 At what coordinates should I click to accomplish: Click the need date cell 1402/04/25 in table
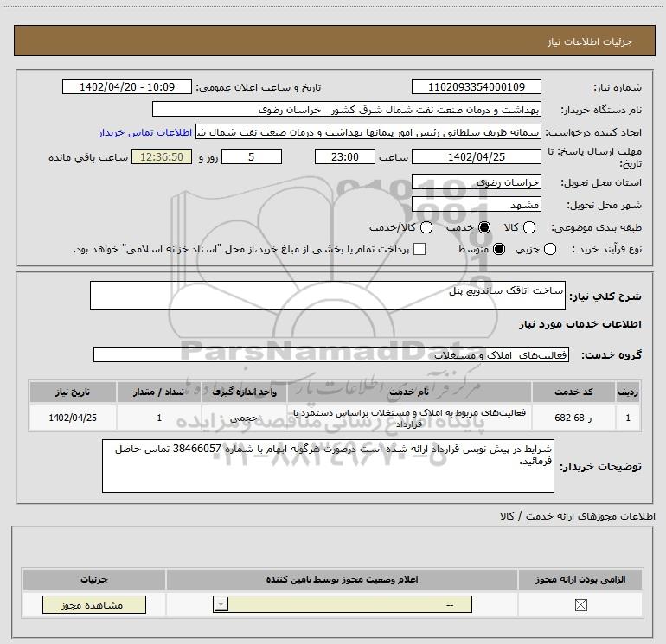(x=73, y=418)
